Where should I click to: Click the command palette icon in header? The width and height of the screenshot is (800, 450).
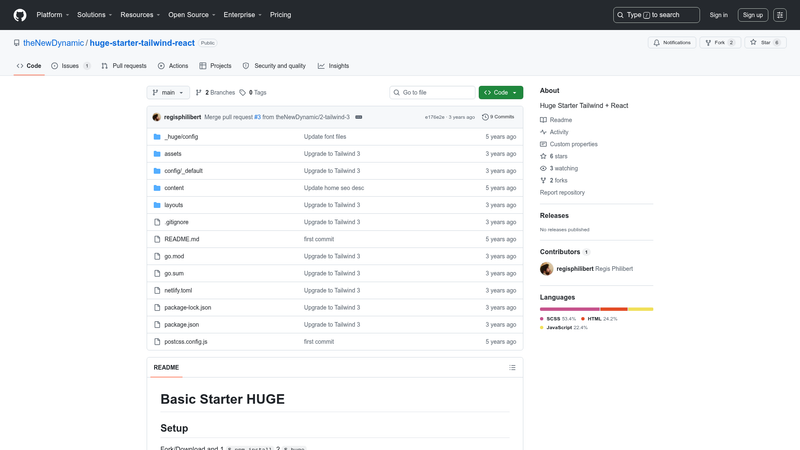(x=780, y=15)
